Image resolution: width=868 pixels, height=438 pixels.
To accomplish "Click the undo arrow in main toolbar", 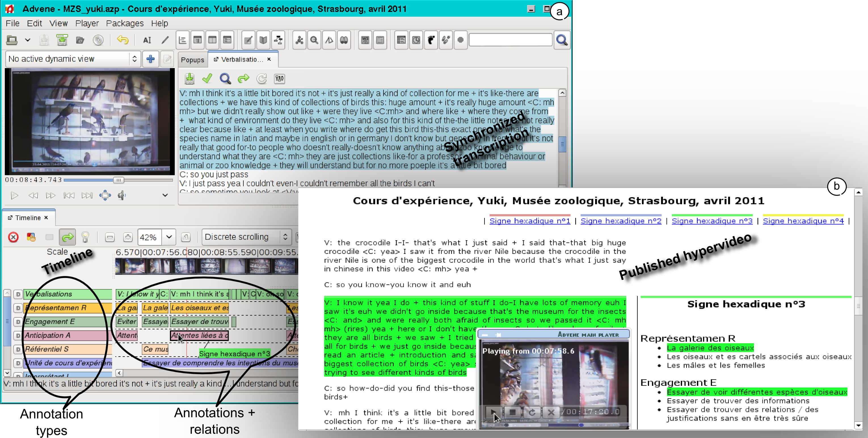I will click(123, 40).
